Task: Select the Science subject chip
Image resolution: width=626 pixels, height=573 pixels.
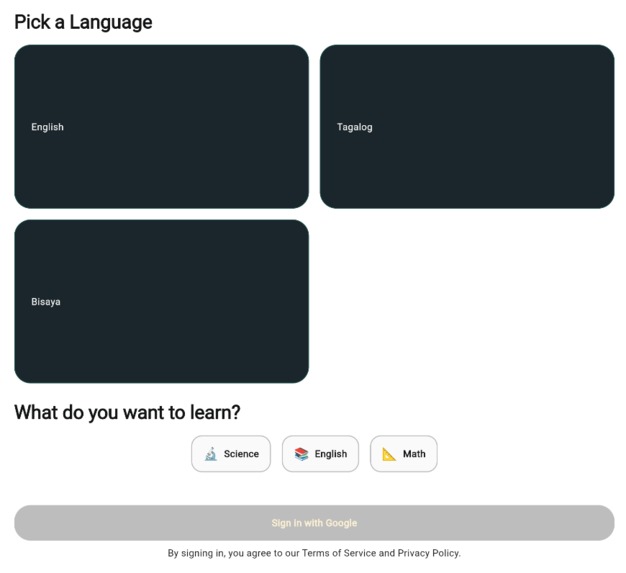Action: [231, 454]
